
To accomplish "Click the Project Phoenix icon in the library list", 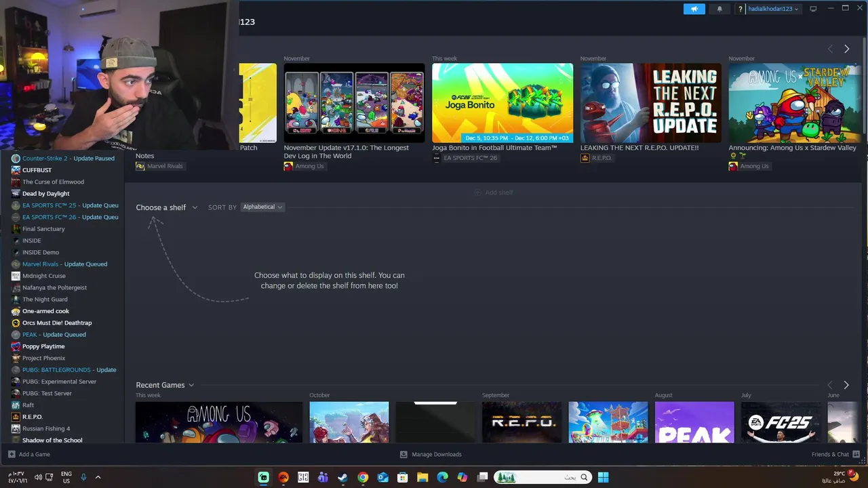I will coord(16,358).
